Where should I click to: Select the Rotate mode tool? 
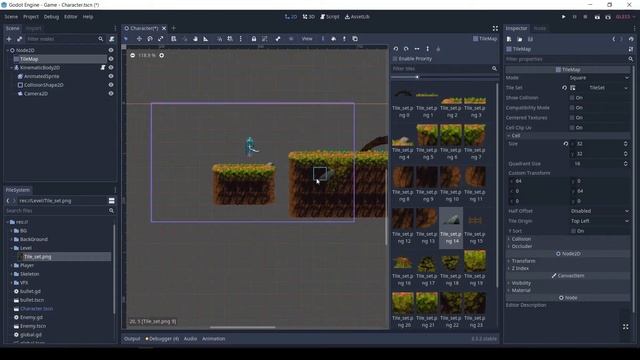coord(150,39)
